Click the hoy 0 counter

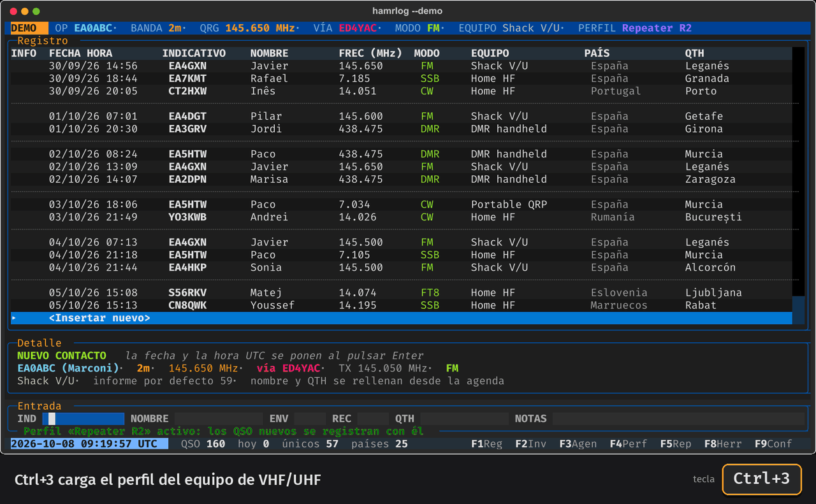254,443
